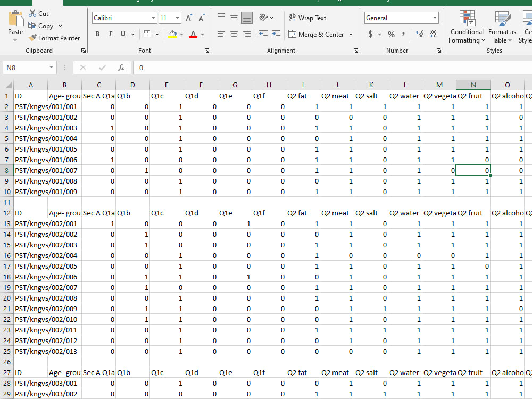The image size is (532, 399).
Task: Expand the font color palette arrow
Action: tap(203, 34)
